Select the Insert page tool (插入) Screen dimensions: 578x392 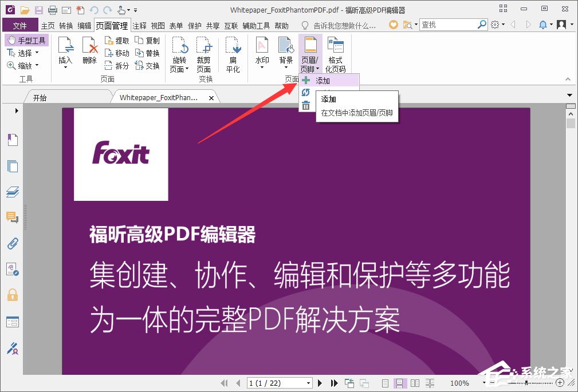coord(65,52)
